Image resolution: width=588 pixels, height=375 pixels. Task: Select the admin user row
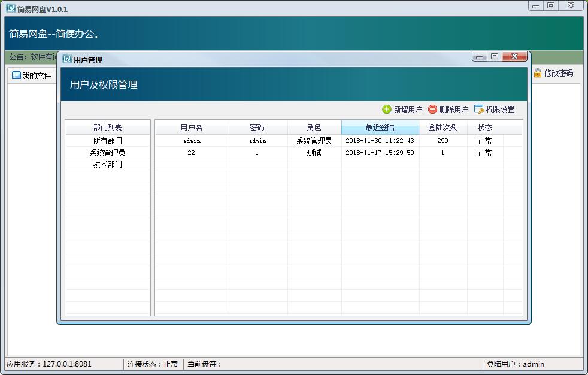[x=192, y=141]
